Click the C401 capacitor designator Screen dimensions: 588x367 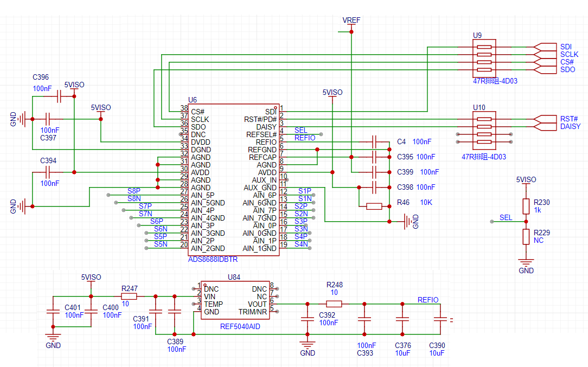point(72,308)
